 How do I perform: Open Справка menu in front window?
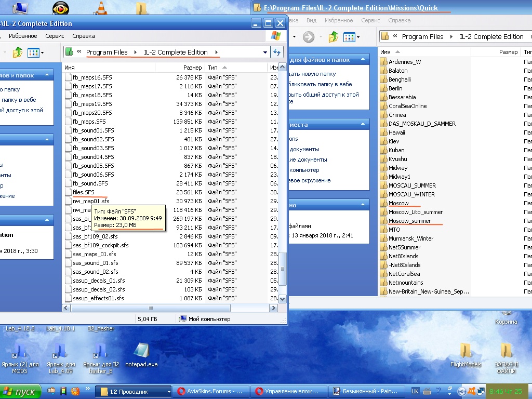click(84, 36)
